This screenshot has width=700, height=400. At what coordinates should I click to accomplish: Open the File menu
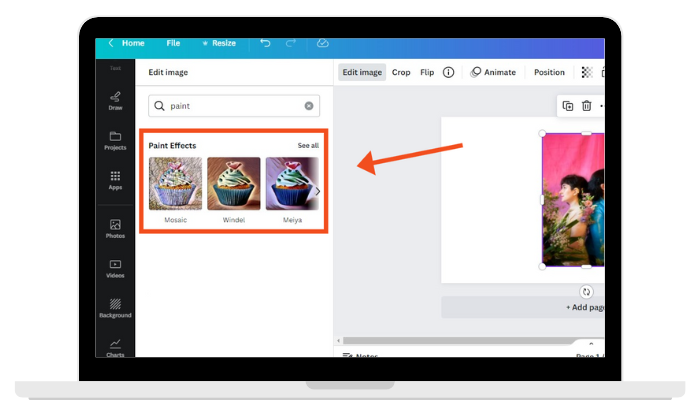[173, 43]
